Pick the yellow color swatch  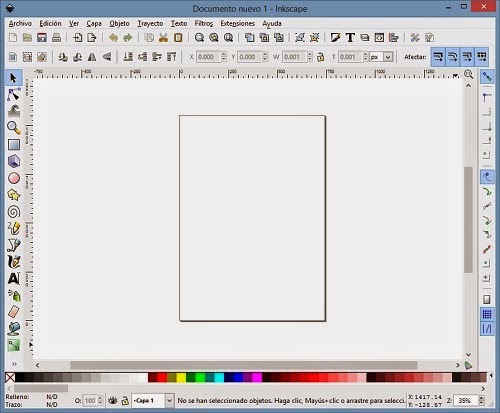[x=181, y=377]
